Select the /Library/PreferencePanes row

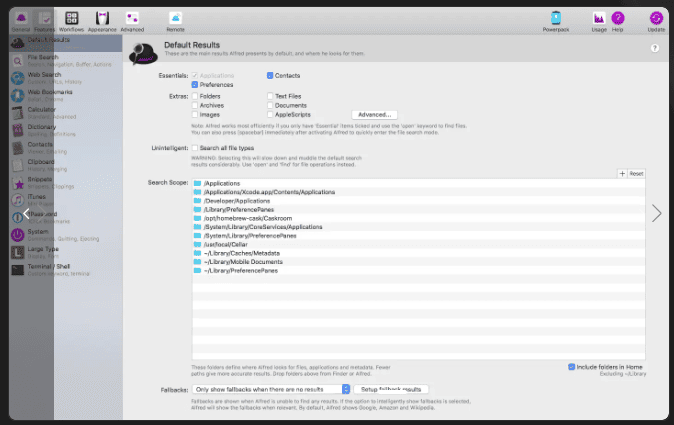pos(418,210)
